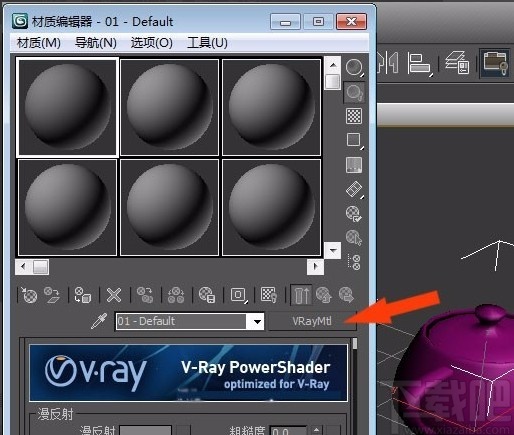Open the 材质(M) menu

[39, 43]
